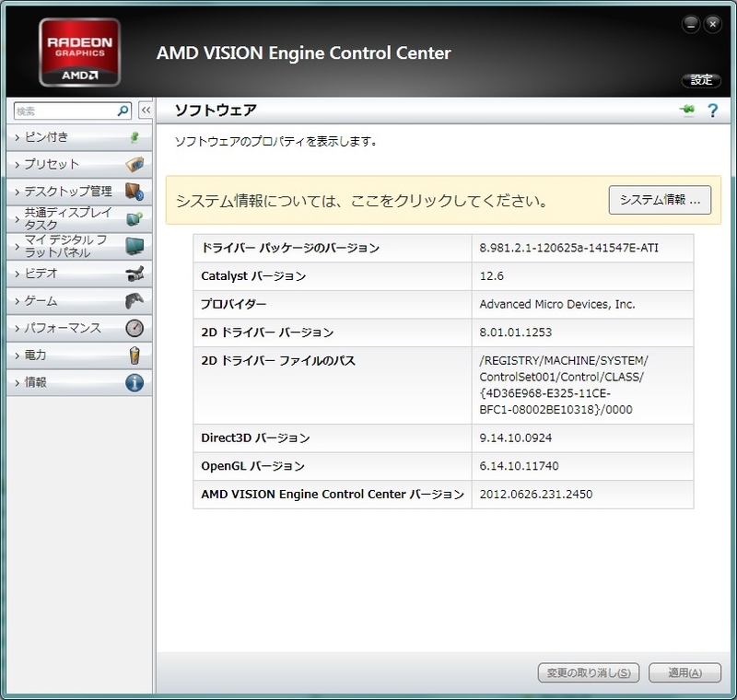Viewport: 737px width, 700px height.
Task: Expand the デスクトップ管理 section arrow
Action: [18, 192]
